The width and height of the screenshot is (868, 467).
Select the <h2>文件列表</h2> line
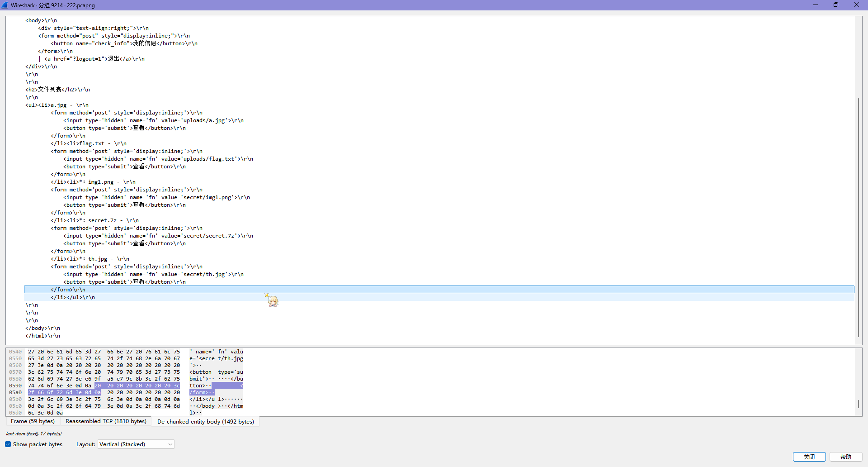point(58,90)
